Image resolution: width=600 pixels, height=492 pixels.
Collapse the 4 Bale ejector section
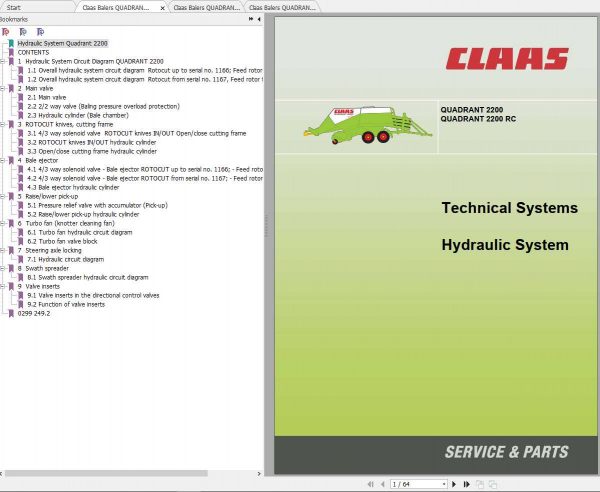click(x=2, y=160)
